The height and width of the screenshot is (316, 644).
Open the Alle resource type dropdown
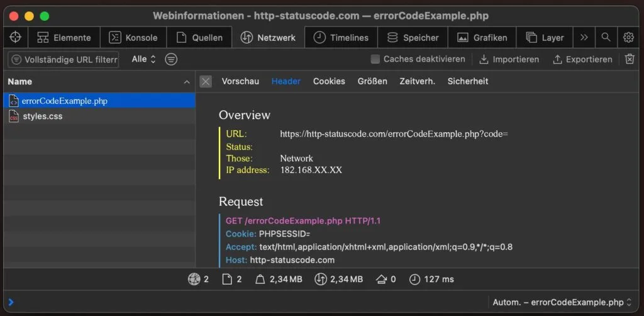pyautogui.click(x=143, y=59)
